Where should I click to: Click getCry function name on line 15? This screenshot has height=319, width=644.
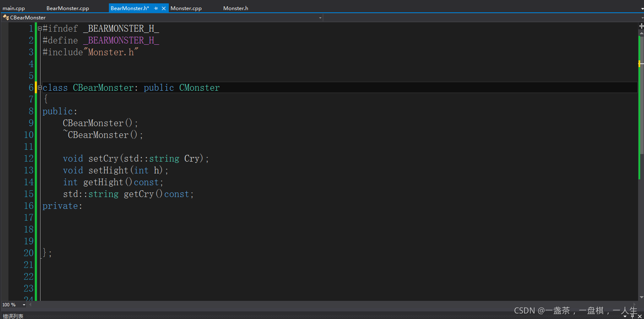139,194
